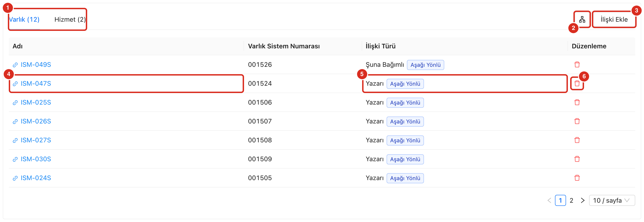Select page 2 in pagination
The image size is (644, 222).
[x=572, y=201]
